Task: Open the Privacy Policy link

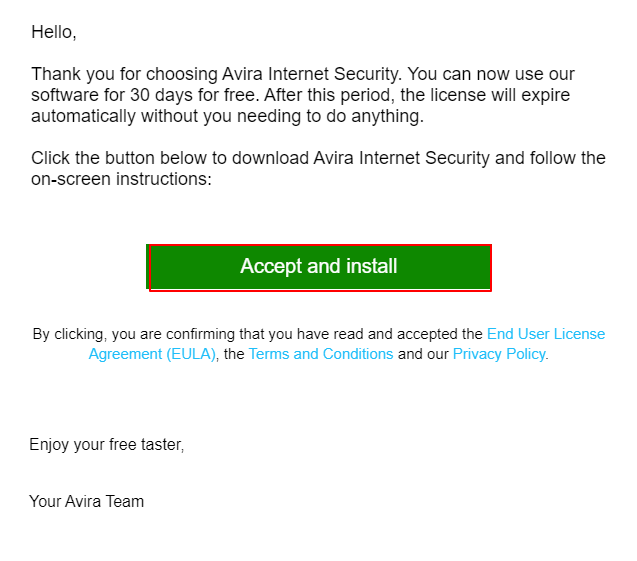Action: pyautogui.click(x=499, y=354)
